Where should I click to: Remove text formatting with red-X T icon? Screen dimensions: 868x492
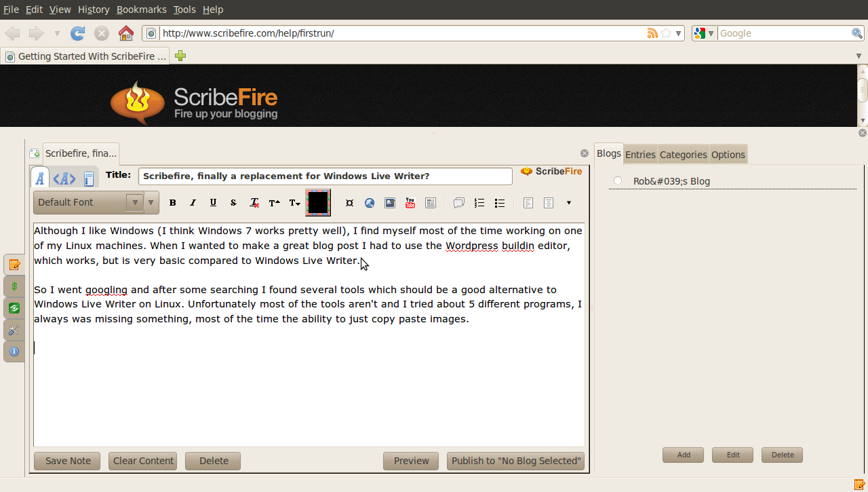click(254, 203)
